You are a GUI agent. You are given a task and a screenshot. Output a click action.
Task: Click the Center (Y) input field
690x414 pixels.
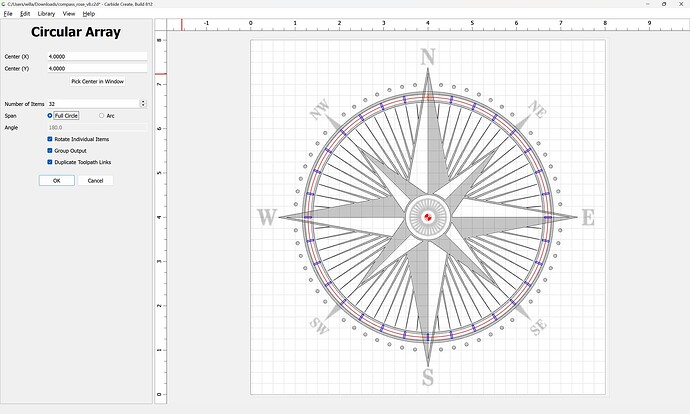(97, 69)
